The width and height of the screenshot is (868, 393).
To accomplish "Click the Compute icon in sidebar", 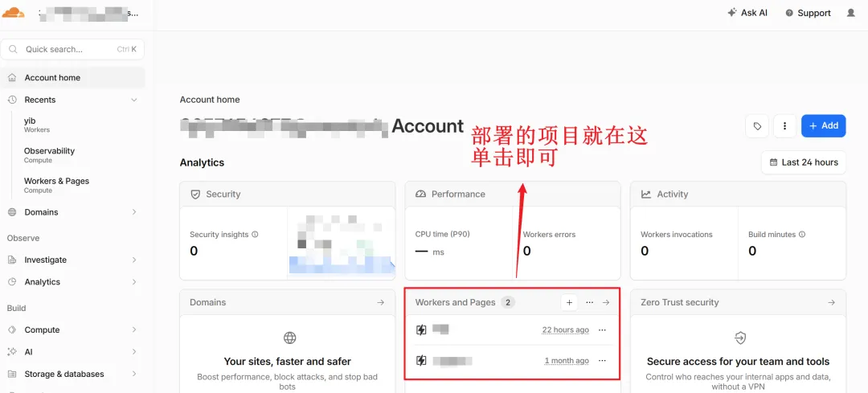I will tap(12, 330).
